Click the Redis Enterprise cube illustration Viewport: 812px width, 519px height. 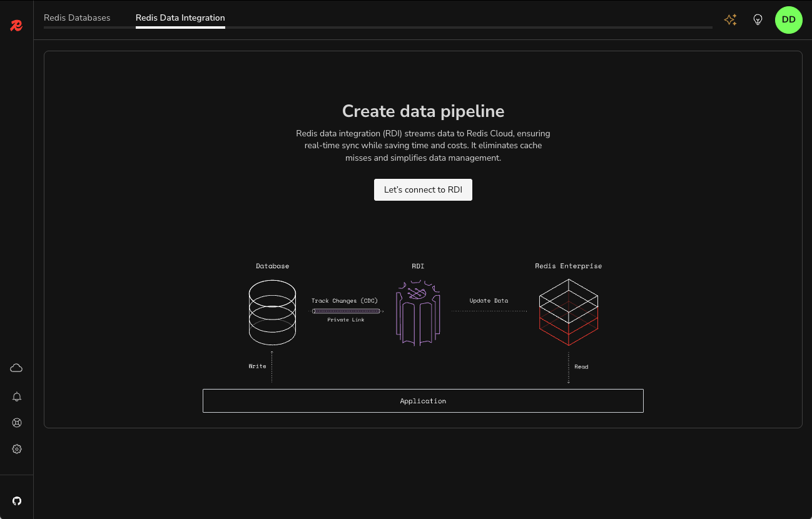[568, 313]
